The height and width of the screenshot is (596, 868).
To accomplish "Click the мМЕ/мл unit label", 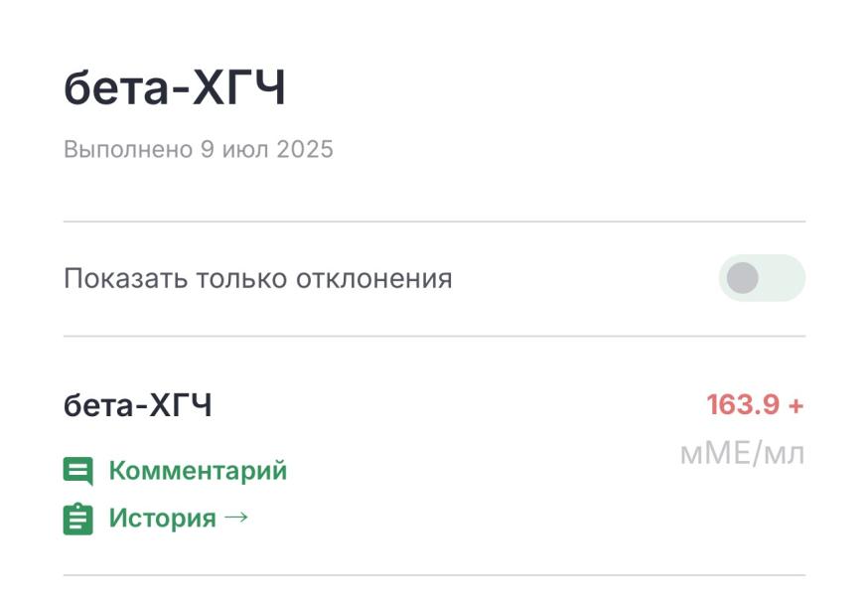I will pos(742,454).
